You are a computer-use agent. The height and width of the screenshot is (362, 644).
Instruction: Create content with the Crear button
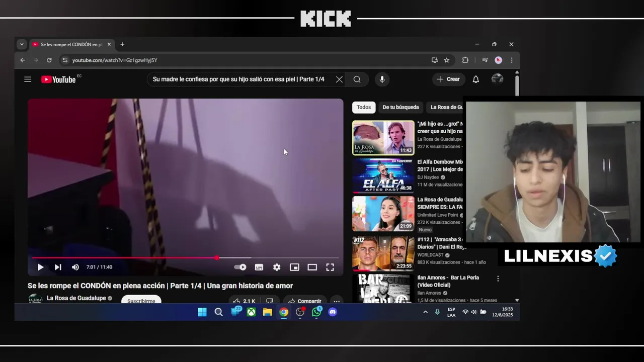click(448, 79)
